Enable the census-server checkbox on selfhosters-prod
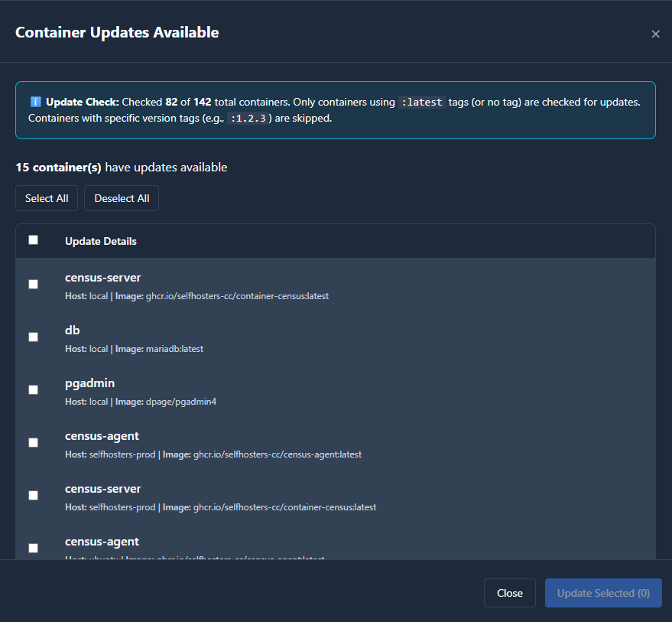Viewport: 672px width, 622px height. click(x=33, y=495)
